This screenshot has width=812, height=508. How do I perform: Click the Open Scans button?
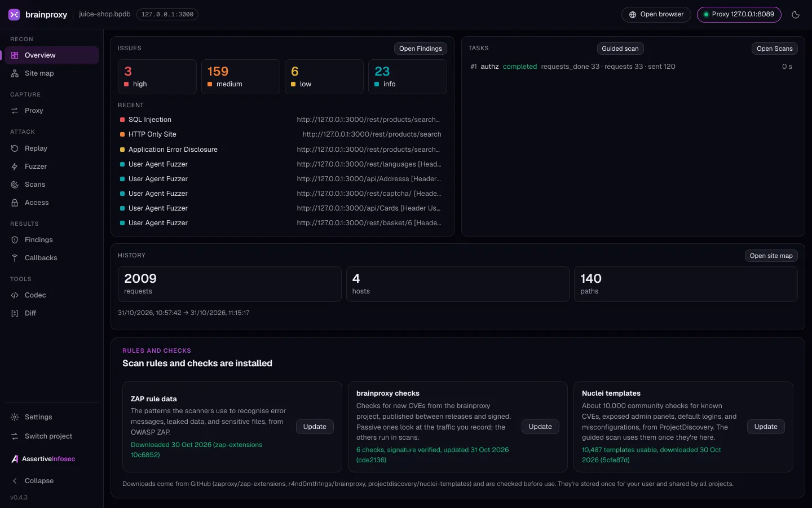tap(775, 49)
